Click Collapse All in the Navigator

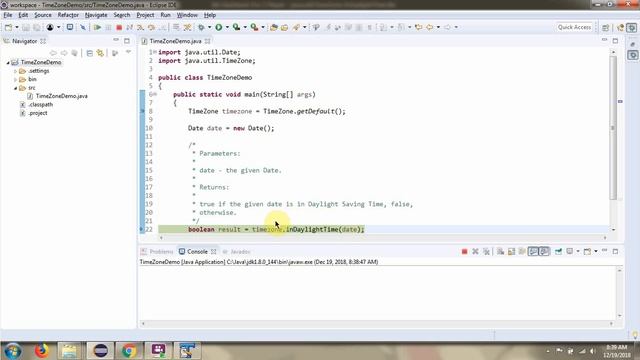(89, 53)
